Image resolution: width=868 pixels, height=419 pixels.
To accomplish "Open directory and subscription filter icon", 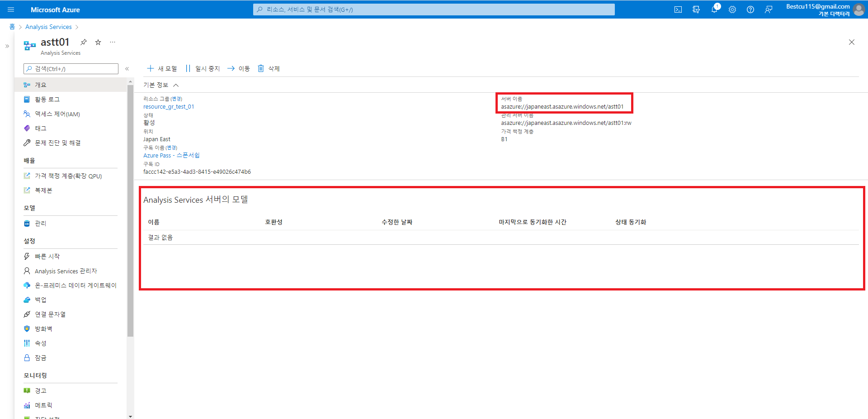I will click(696, 10).
